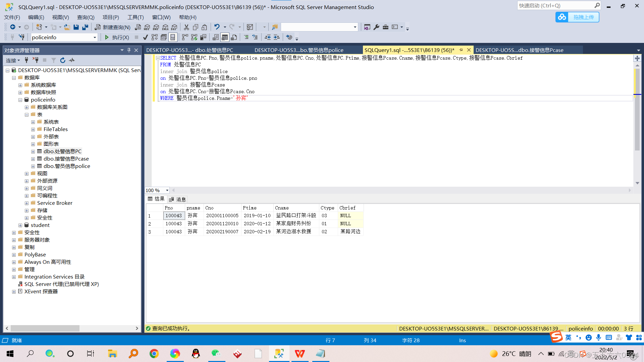Click the Undo arrow icon
Viewport: 644px width, 362px height.
click(217, 27)
